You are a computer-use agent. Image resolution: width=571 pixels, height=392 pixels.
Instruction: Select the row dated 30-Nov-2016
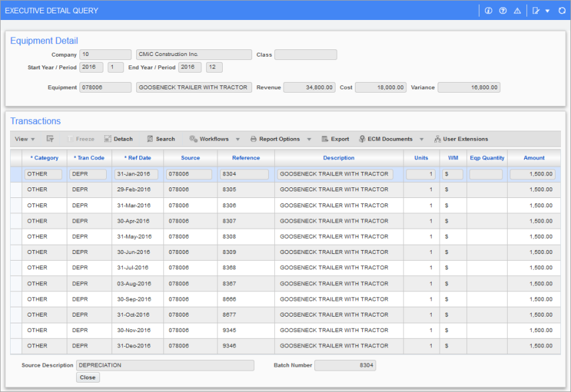(x=285, y=331)
